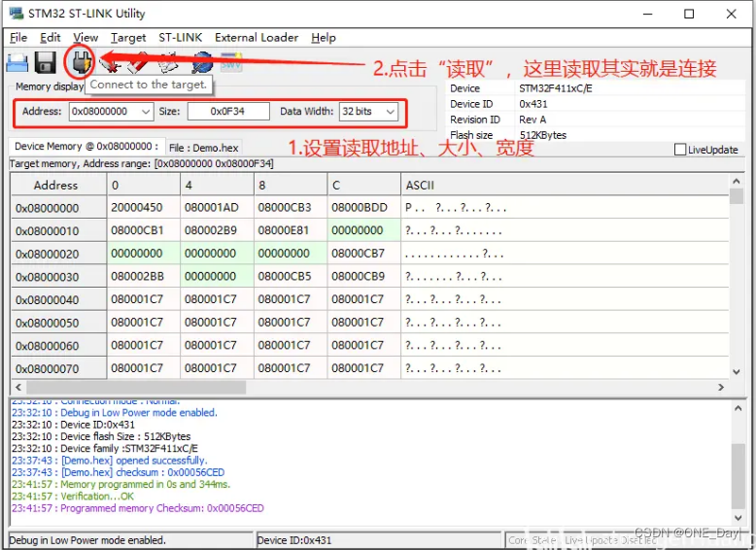
Task: Open the External Loader menu
Action: point(257,38)
